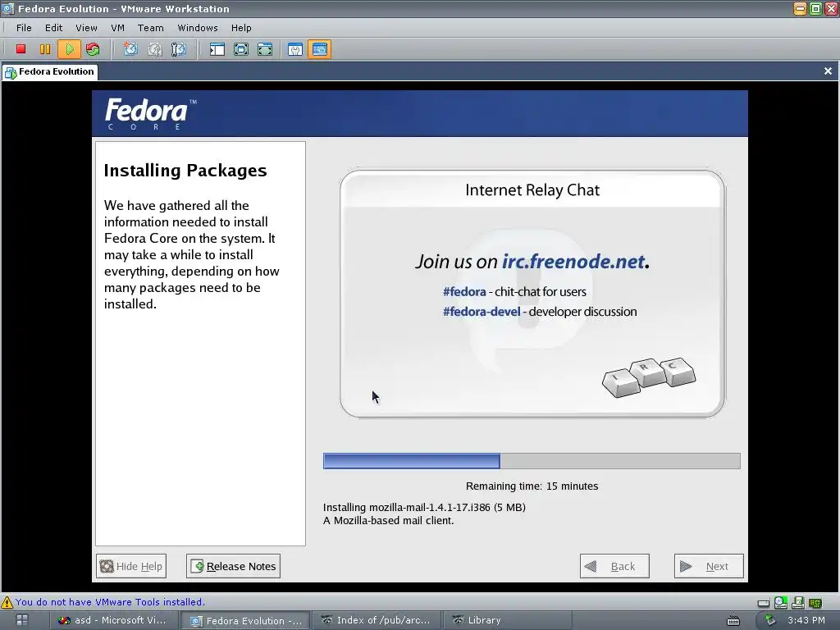840x630 pixels.
Task: Click the #fedora channel text
Action: click(464, 292)
